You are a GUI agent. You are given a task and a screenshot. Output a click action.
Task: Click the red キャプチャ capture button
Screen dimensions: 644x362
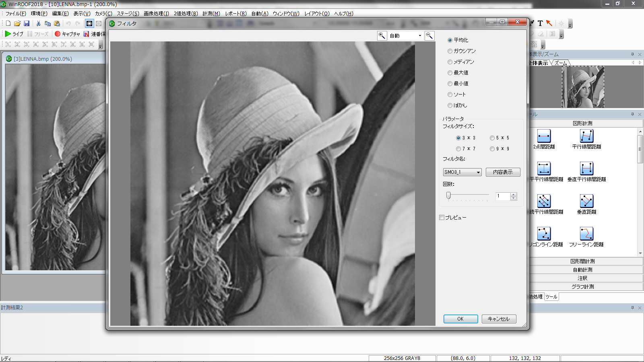(x=58, y=34)
